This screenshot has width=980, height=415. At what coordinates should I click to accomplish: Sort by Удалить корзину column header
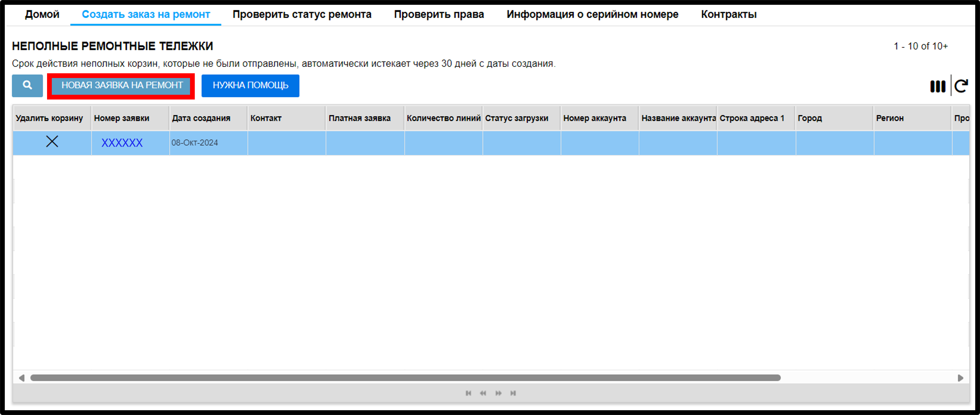point(52,118)
